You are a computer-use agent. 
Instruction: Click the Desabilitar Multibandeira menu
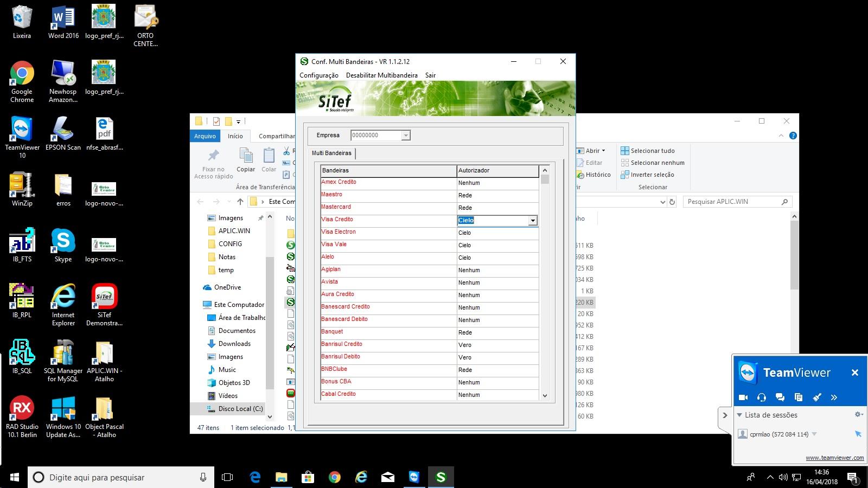tap(382, 75)
